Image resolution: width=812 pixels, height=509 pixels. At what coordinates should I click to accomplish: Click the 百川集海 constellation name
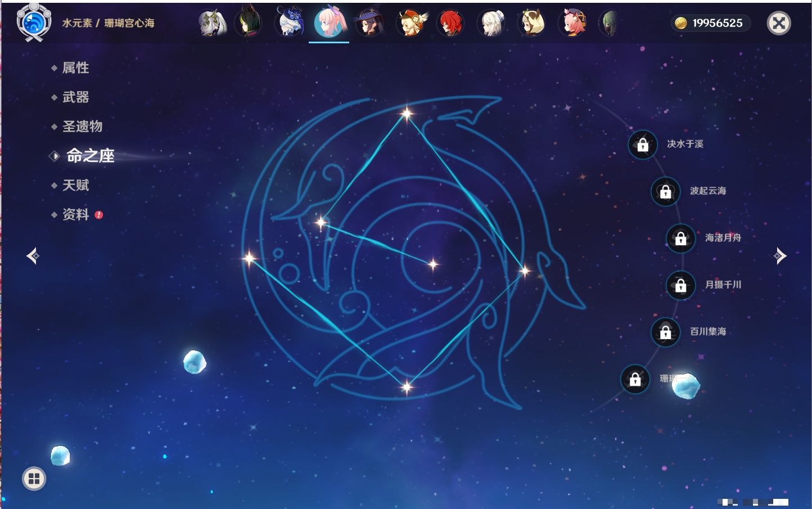(708, 332)
